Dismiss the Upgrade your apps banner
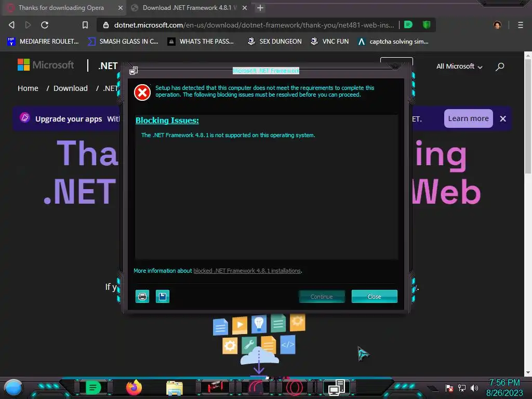The height and width of the screenshot is (399, 532). [x=503, y=119]
